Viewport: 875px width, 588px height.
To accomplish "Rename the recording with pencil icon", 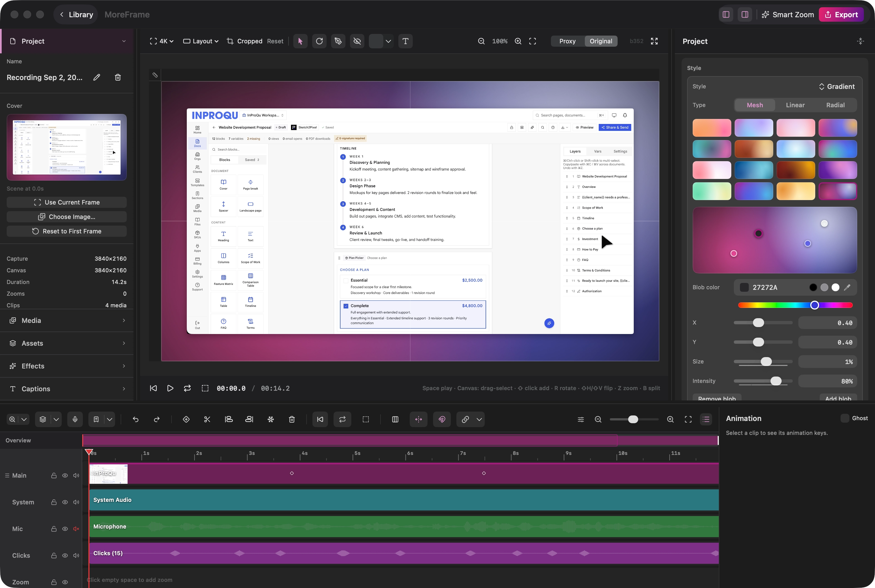I will click(97, 77).
